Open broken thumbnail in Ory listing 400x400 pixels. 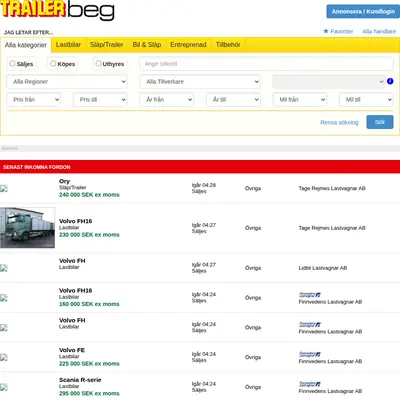[x=4, y=188]
